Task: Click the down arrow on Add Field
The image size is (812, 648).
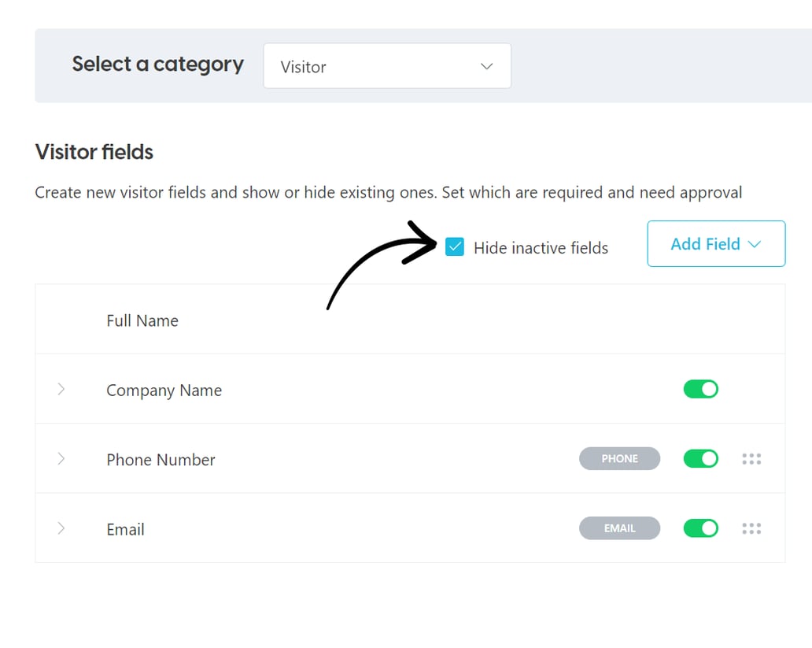Action: click(x=755, y=244)
